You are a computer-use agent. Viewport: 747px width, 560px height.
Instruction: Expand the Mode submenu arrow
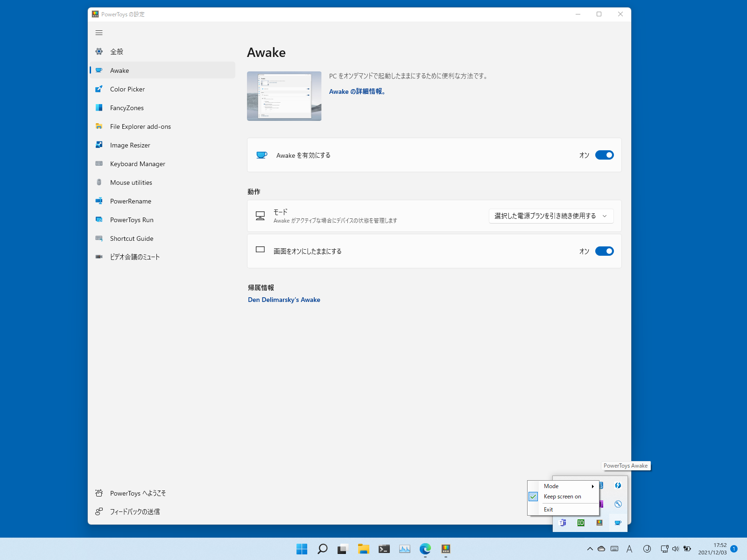pos(592,486)
